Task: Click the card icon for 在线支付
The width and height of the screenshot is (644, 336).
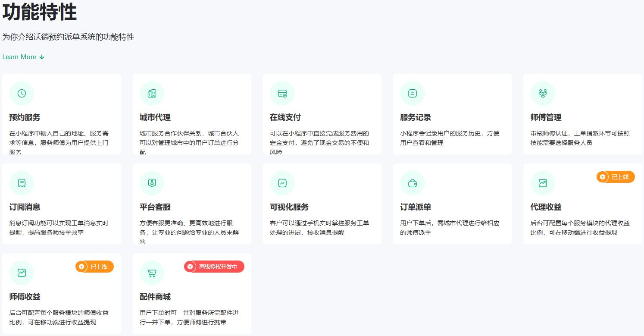Action: click(282, 94)
